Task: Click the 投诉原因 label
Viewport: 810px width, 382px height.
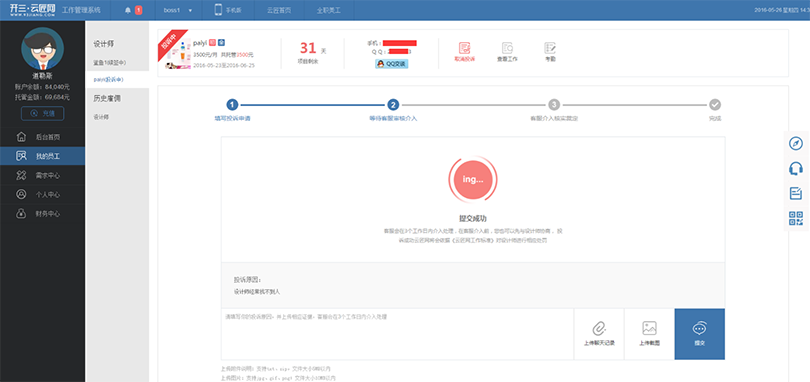Action: point(248,280)
